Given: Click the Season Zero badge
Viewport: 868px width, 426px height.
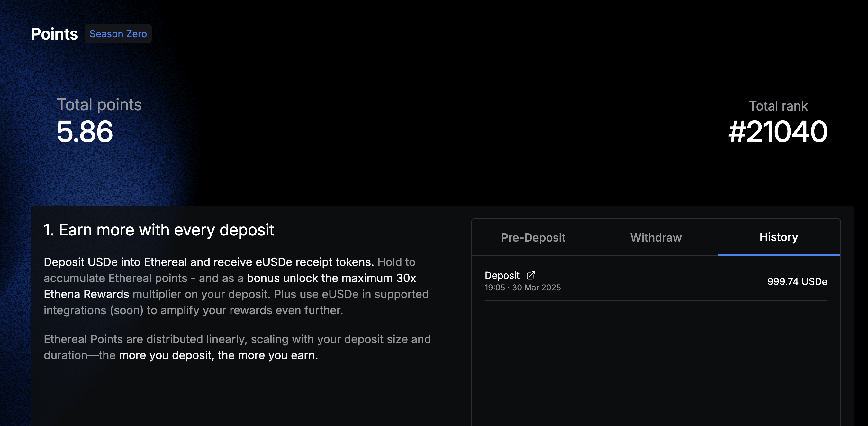Looking at the screenshot, I should (x=118, y=34).
